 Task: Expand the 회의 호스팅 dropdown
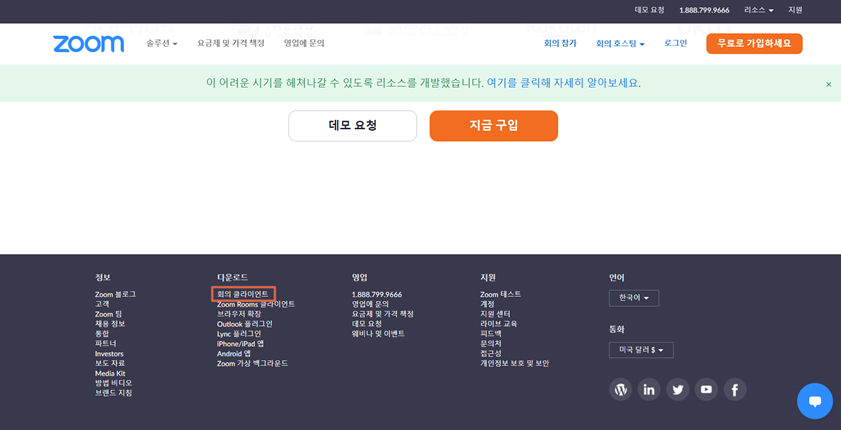pyautogui.click(x=620, y=43)
